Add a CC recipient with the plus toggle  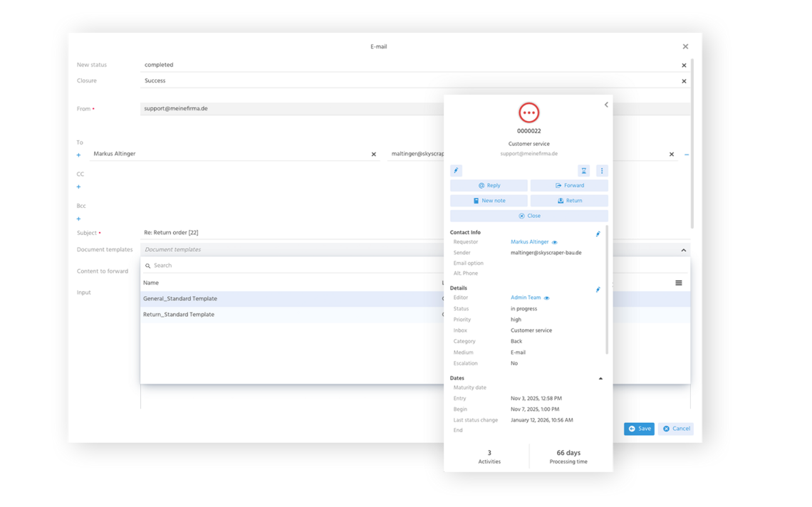pos(78,187)
